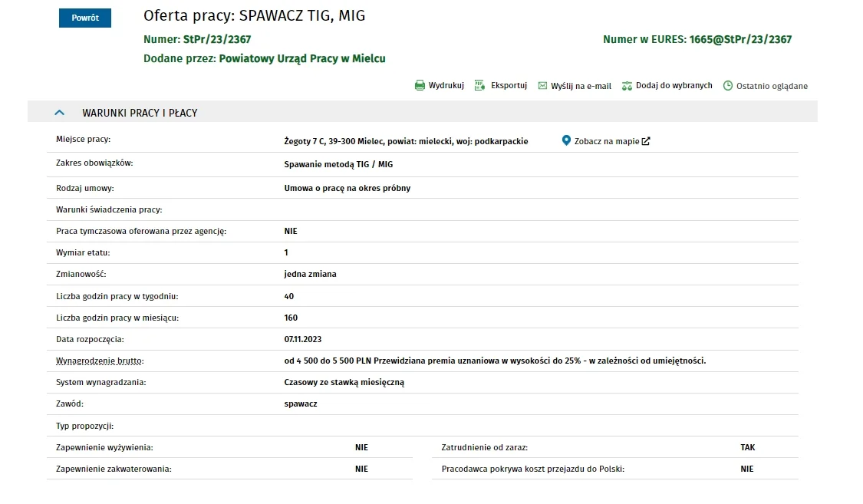Collapse the section using the chevron arrow
This screenshot has width=863, height=504.
pyautogui.click(x=60, y=113)
